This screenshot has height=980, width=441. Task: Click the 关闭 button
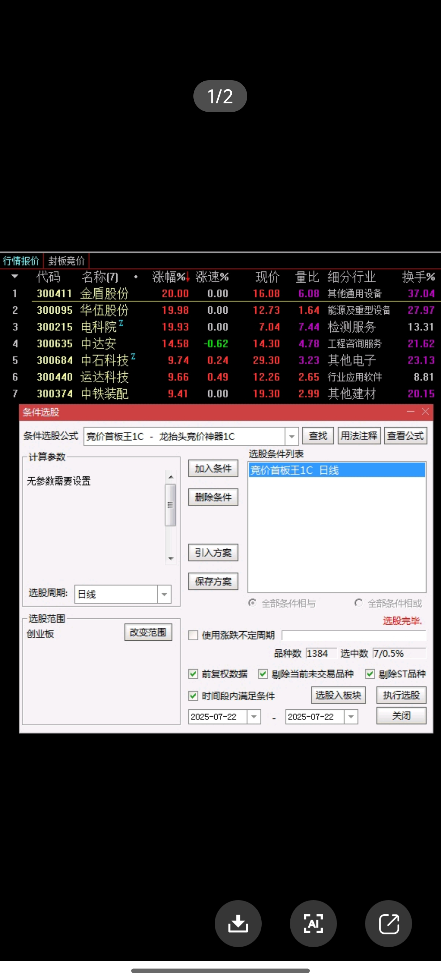click(x=402, y=715)
